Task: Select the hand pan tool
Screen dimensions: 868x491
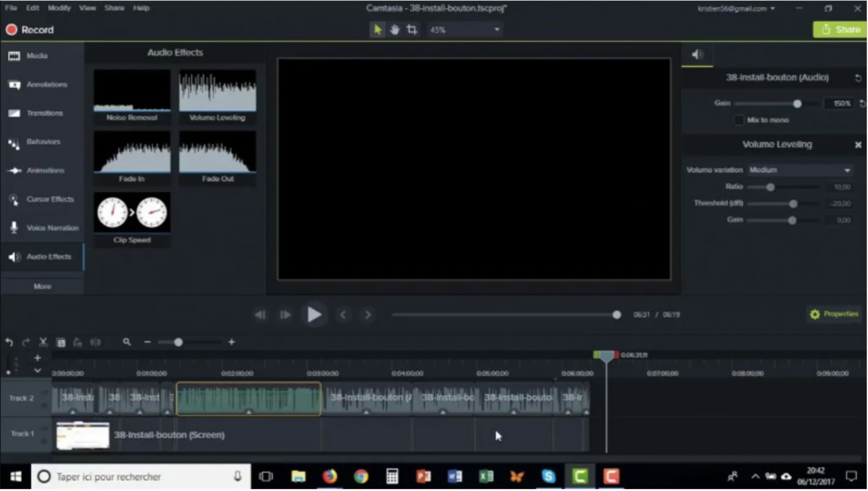Action: click(395, 29)
